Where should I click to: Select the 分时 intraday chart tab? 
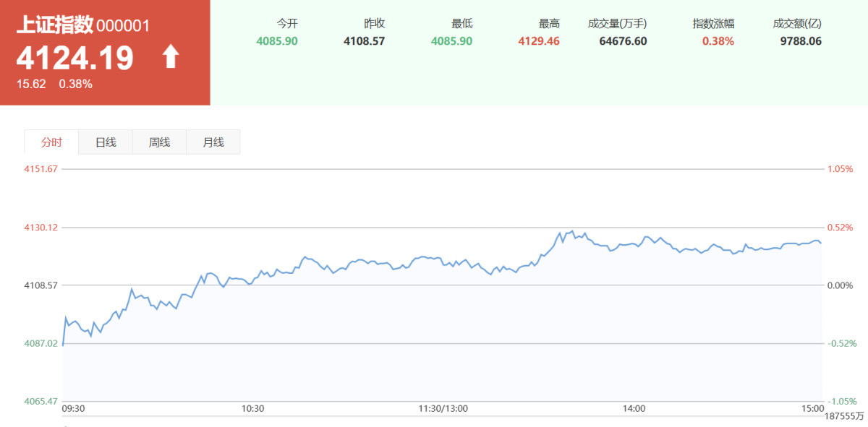coord(51,142)
